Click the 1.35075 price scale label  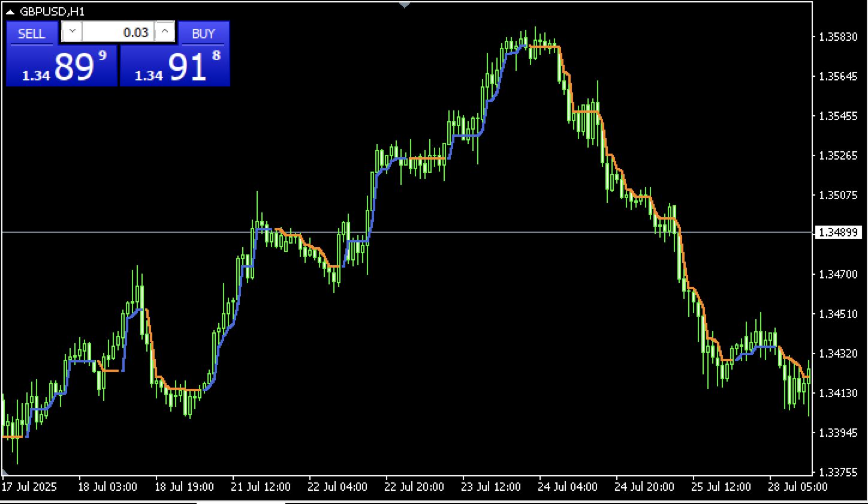pos(837,195)
